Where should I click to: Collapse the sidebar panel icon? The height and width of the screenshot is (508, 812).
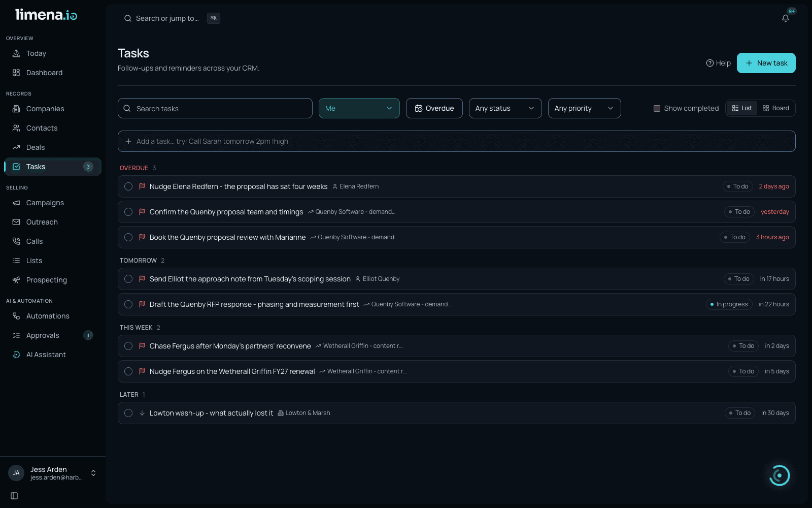14,496
